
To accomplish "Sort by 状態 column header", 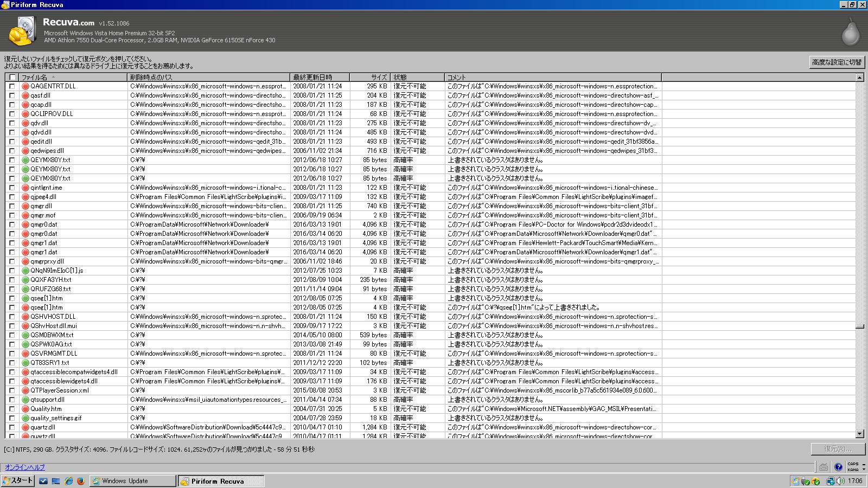I will [x=418, y=78].
